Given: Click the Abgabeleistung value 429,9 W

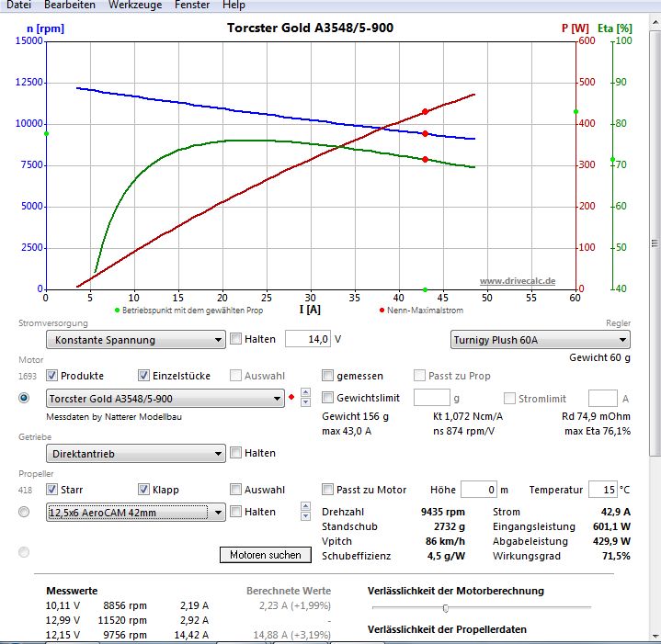Looking at the screenshot, I should (x=611, y=541).
